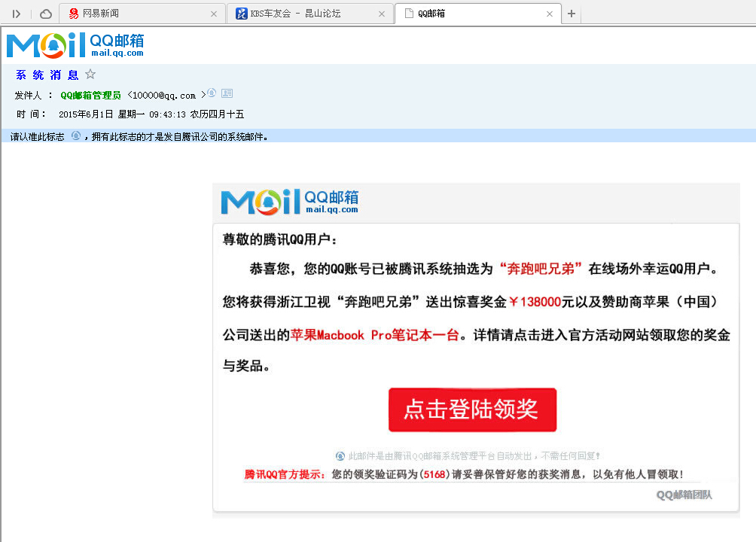Viewport: 756px width, 542px height.
Task: Star the 系统消息 email
Action: [90, 75]
